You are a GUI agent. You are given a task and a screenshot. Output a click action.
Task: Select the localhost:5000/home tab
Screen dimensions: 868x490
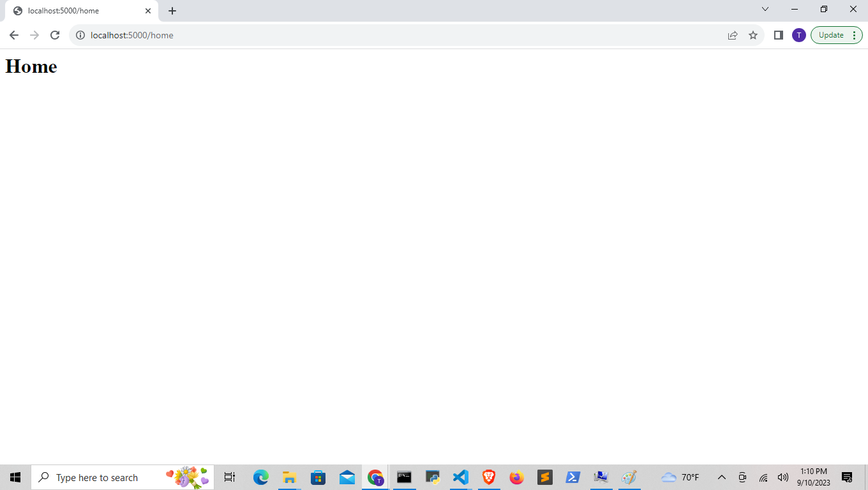pyautogui.click(x=82, y=11)
